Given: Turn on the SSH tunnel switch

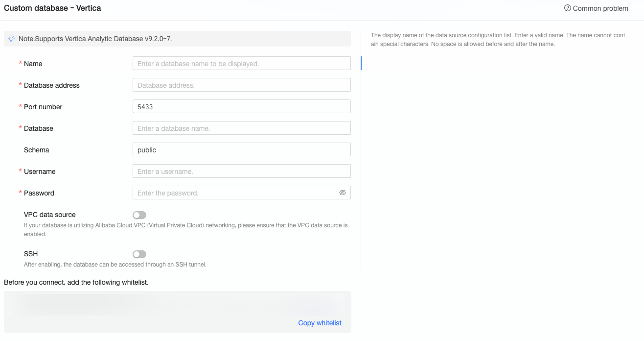Looking at the screenshot, I should [139, 254].
